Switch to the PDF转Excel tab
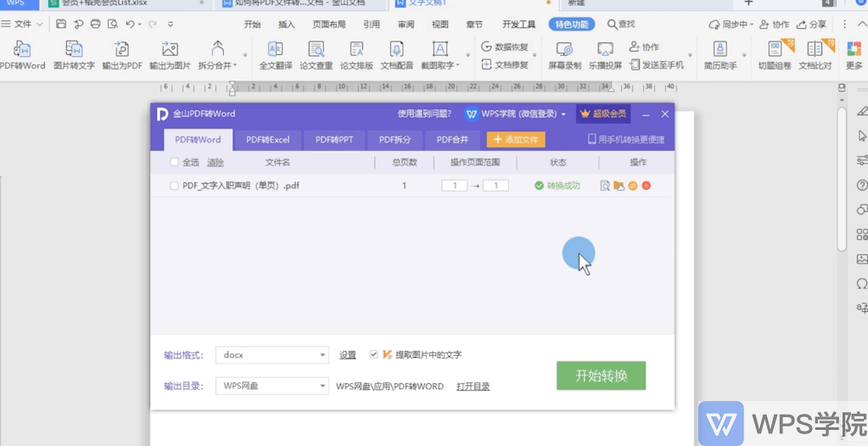 268,140
